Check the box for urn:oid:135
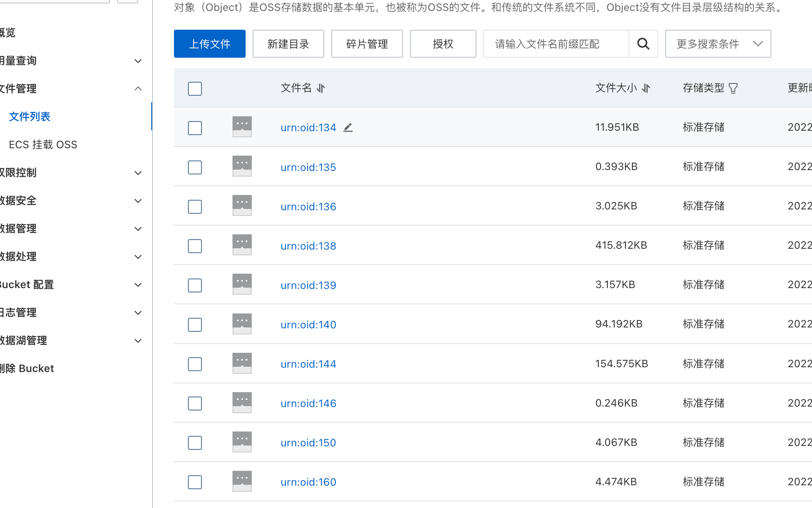This screenshot has width=812, height=508. [195, 167]
